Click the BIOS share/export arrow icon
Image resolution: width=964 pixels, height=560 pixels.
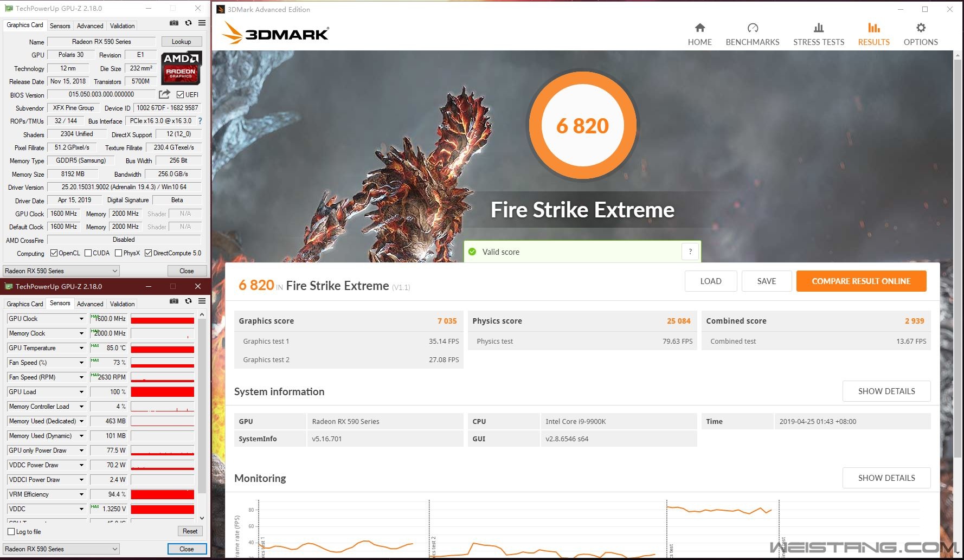click(164, 94)
